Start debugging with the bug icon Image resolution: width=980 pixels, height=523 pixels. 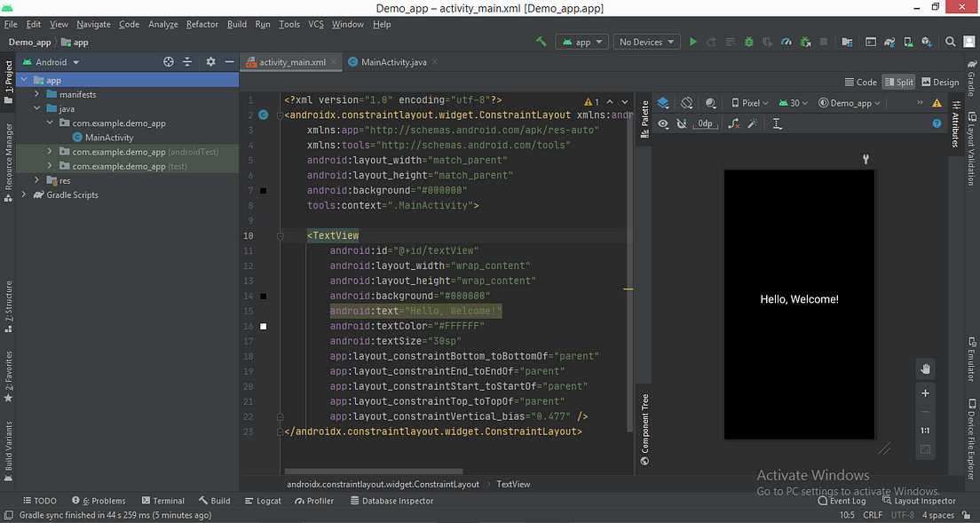point(748,42)
